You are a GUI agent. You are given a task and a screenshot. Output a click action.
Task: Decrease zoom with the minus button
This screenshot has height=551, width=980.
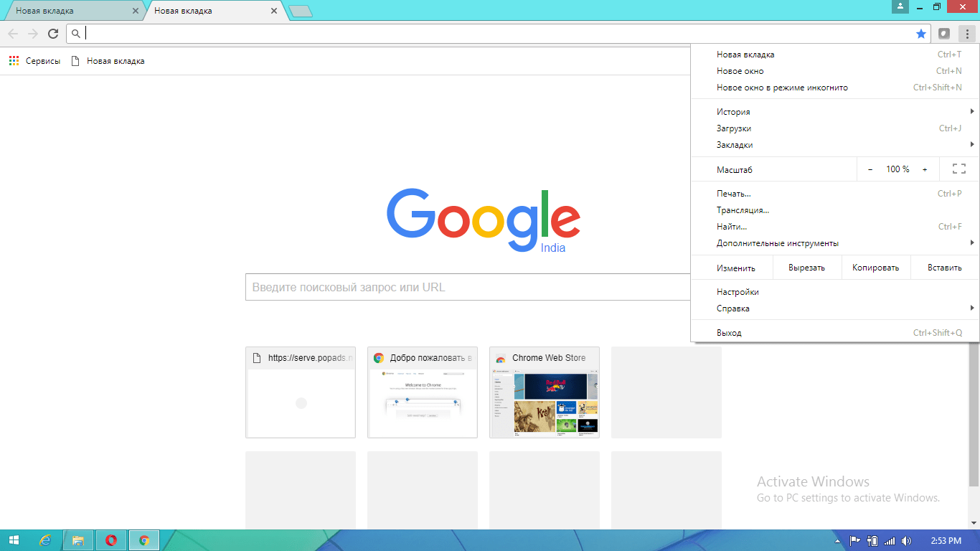click(x=870, y=169)
